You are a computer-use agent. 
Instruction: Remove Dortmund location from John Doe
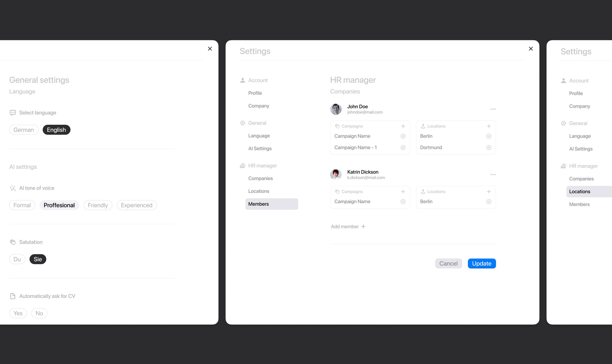pyautogui.click(x=489, y=148)
